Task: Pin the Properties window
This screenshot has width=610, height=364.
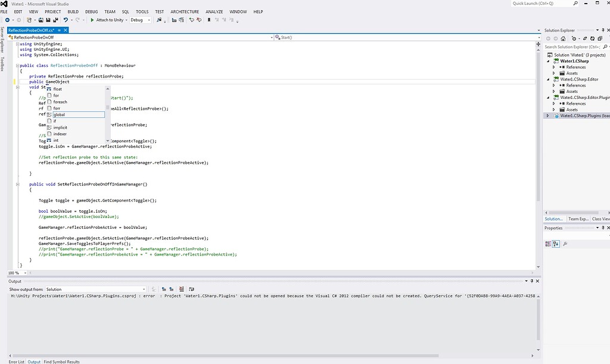Action: tap(603, 228)
